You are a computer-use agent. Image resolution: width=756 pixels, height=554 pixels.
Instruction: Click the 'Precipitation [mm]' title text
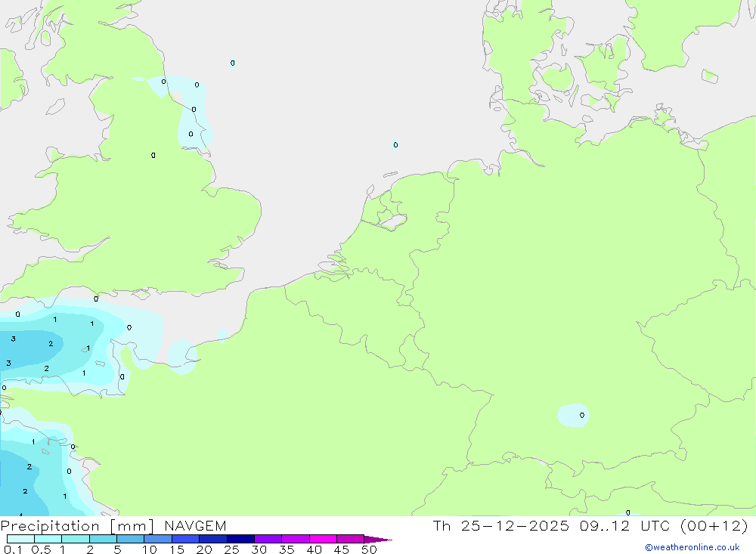pyautogui.click(x=77, y=526)
